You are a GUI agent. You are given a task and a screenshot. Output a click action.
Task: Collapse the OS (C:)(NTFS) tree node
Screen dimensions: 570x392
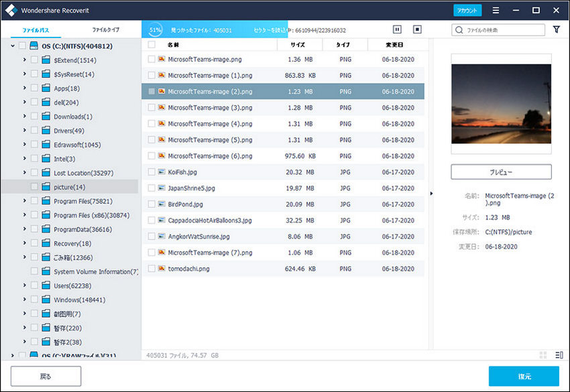tap(13, 46)
